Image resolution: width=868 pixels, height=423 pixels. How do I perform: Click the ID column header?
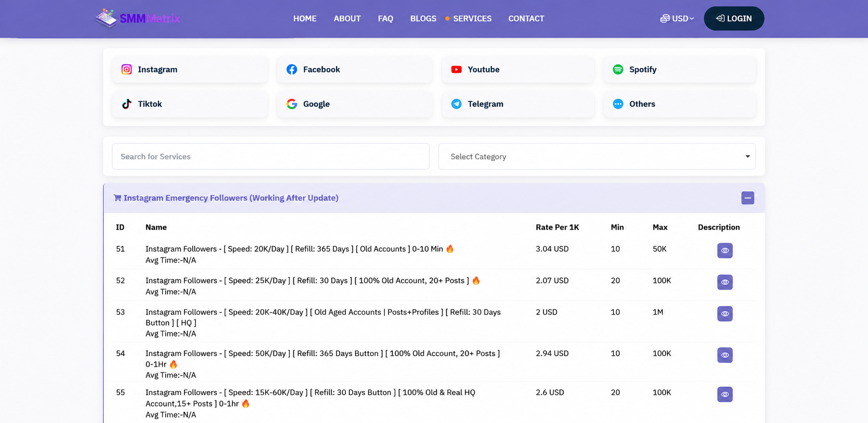point(120,227)
